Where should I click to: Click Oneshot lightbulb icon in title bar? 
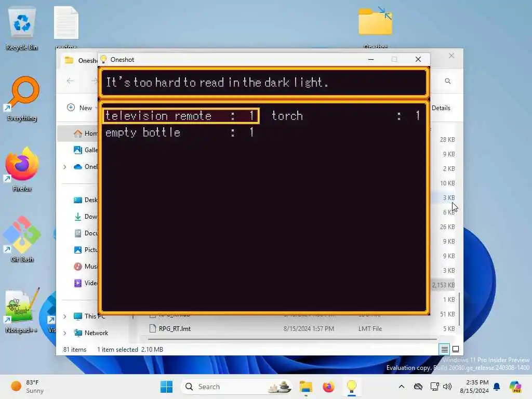coord(103,59)
